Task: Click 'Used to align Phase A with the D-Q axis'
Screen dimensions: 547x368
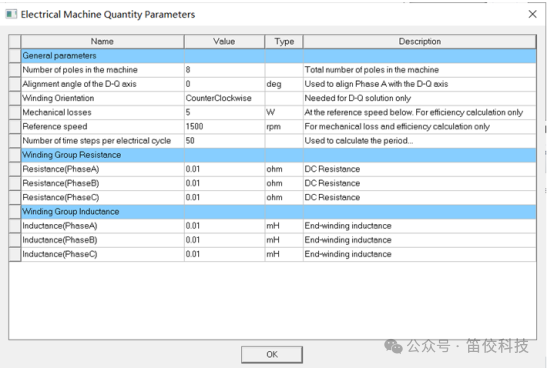Action: click(376, 84)
